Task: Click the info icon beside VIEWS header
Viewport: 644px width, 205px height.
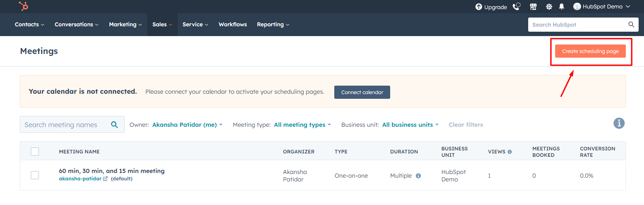Action: point(509,152)
